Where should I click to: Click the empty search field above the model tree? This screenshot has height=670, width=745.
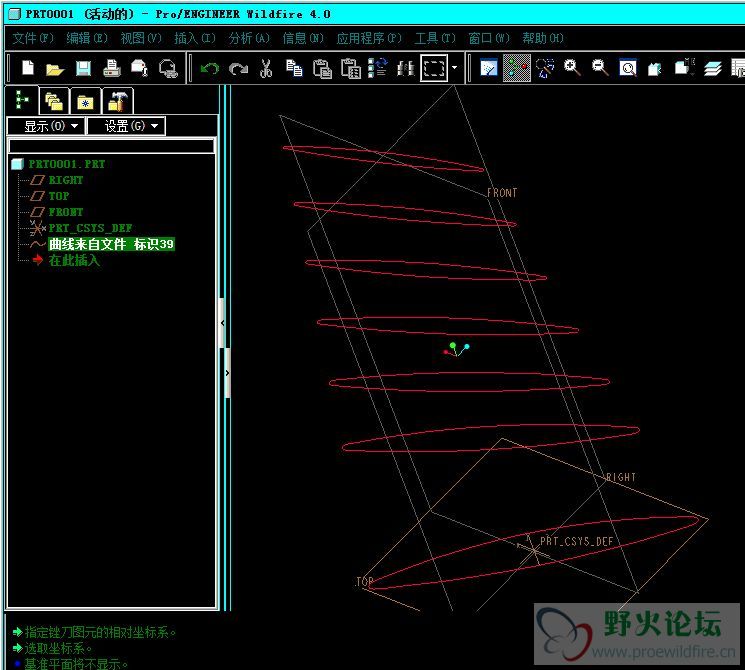click(x=111, y=146)
